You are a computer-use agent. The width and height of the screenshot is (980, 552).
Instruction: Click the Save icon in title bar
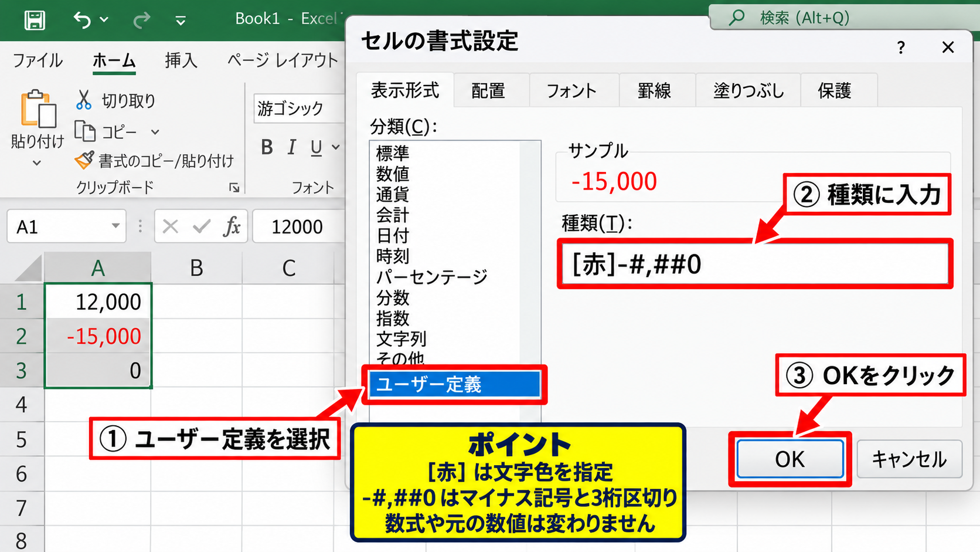point(35,20)
